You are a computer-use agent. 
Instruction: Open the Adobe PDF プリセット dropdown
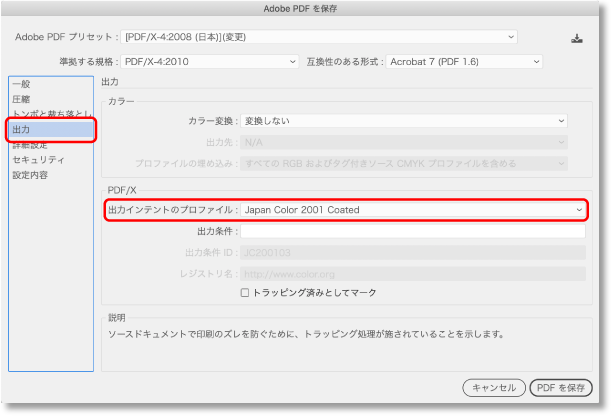tap(319, 37)
